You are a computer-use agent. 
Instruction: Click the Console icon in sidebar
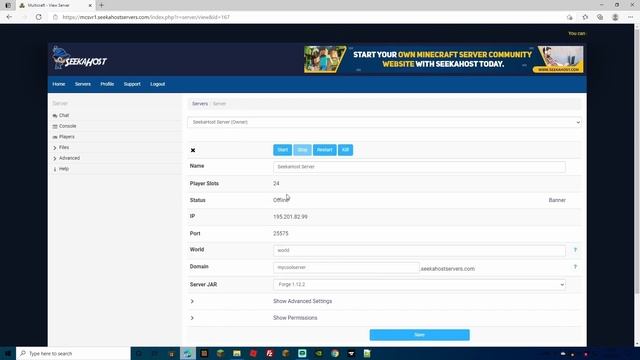[x=55, y=127]
